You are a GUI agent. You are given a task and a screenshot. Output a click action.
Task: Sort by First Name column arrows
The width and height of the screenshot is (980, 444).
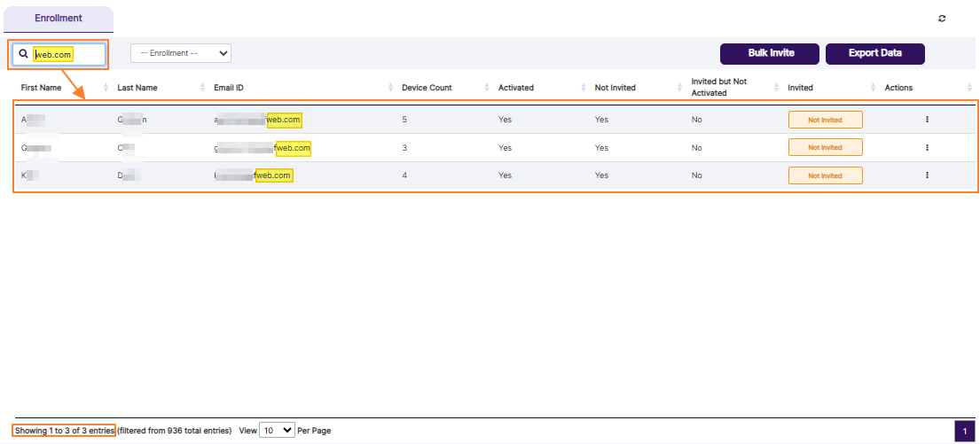106,88
